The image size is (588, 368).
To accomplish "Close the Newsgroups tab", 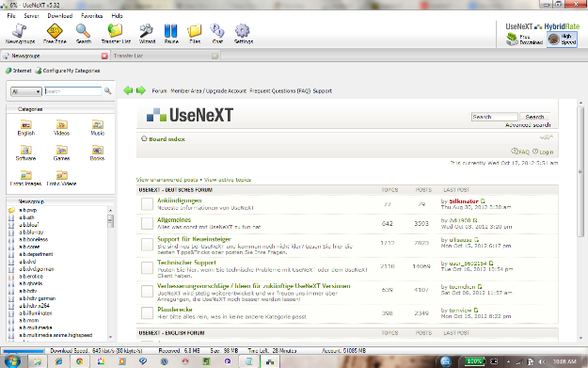I will coord(104,56).
